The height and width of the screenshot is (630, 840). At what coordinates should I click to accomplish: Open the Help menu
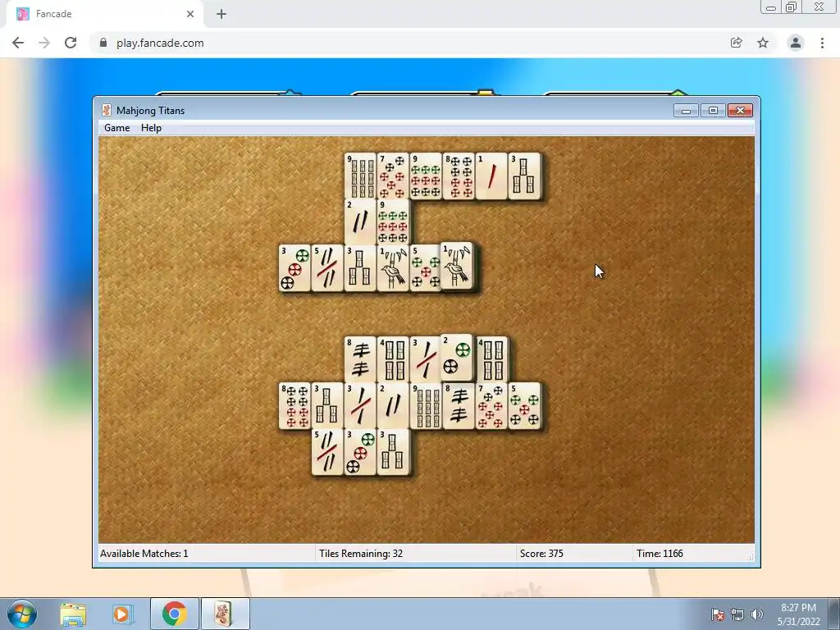151,127
